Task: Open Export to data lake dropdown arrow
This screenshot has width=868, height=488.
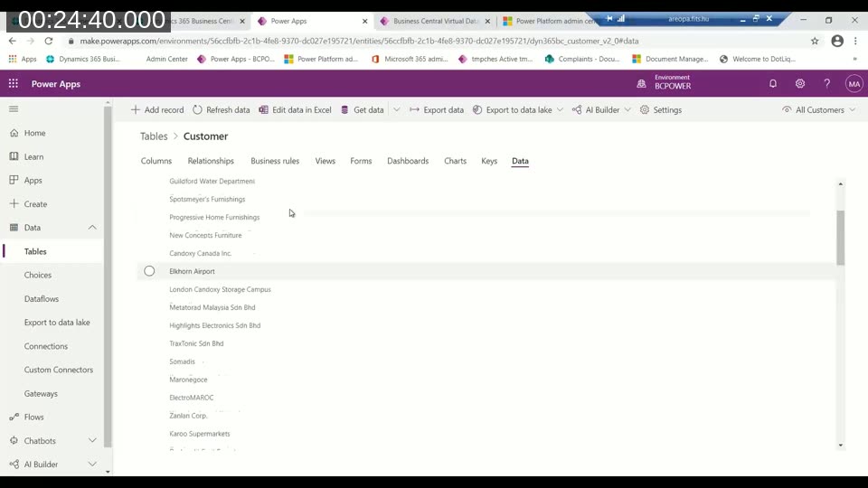Action: [560, 110]
